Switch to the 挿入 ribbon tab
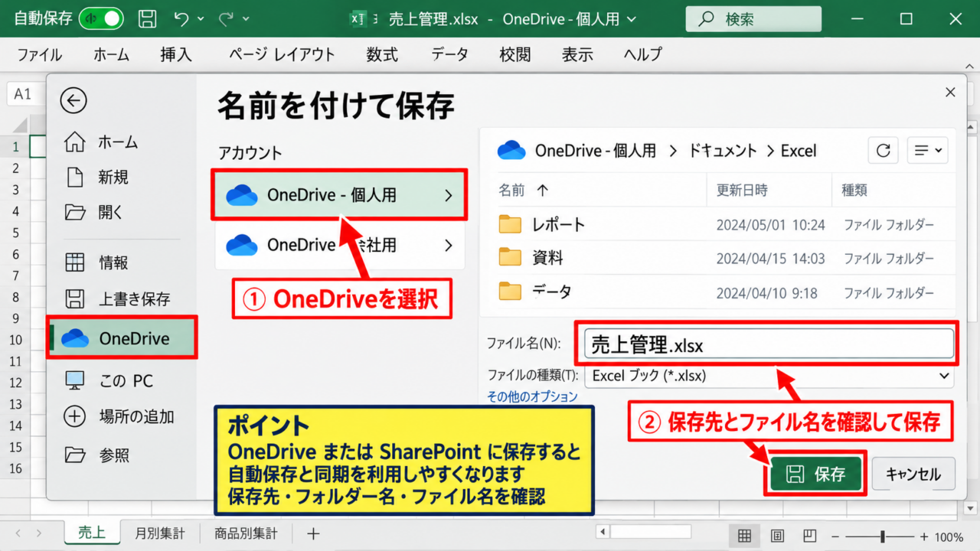The height and width of the screenshot is (551, 980). pos(176,54)
